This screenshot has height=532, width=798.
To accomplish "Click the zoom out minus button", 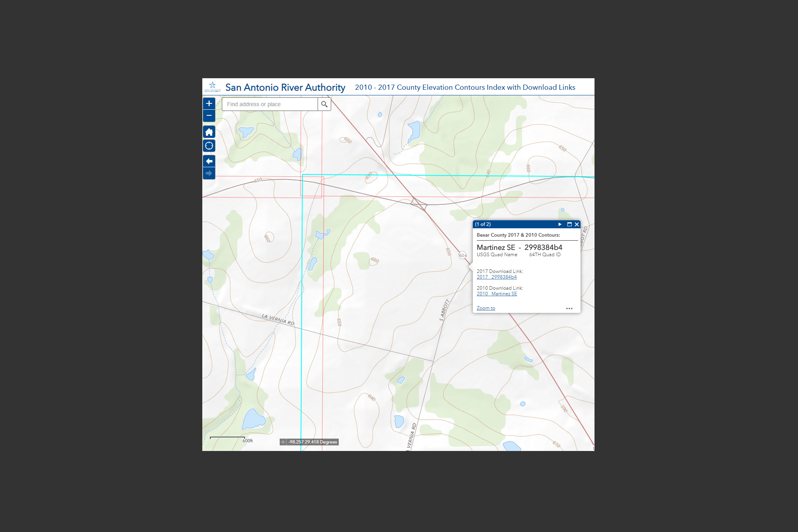I will [x=209, y=116].
